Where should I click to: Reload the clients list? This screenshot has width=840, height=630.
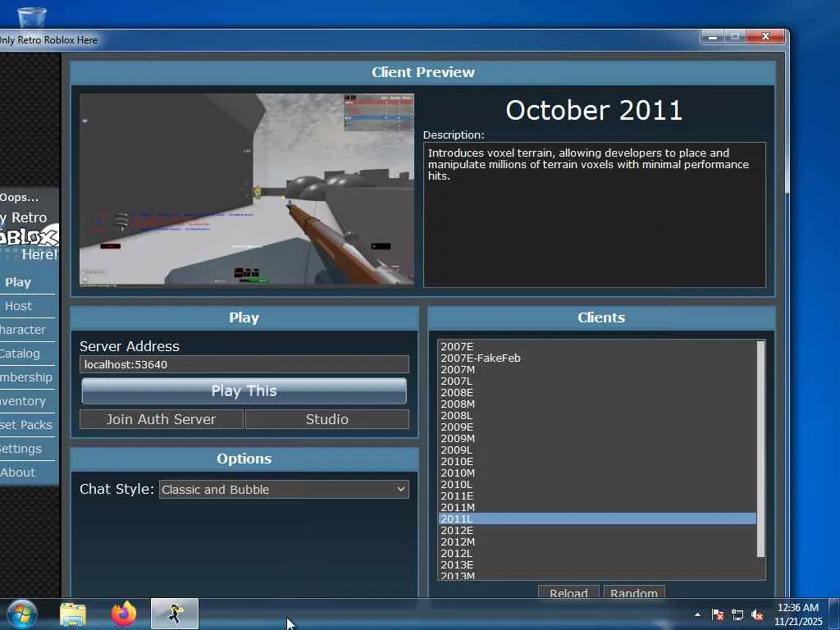pyautogui.click(x=568, y=591)
